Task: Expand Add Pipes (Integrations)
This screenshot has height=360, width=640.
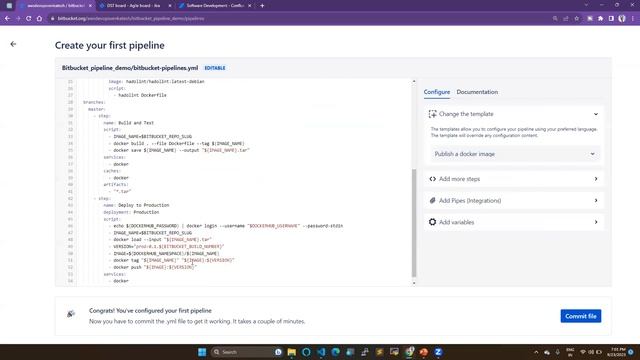Action: 513,200
